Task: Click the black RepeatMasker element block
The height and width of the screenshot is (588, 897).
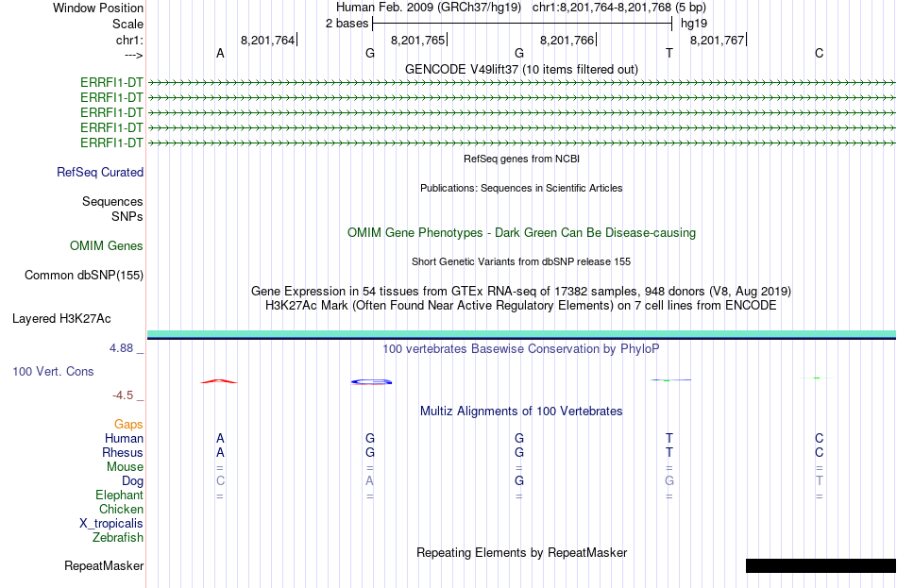Action: point(821,565)
